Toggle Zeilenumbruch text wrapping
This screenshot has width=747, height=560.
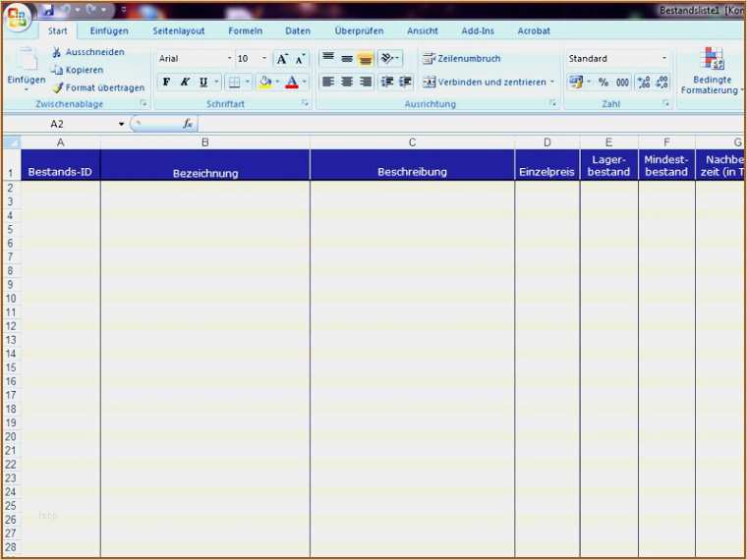click(x=462, y=59)
